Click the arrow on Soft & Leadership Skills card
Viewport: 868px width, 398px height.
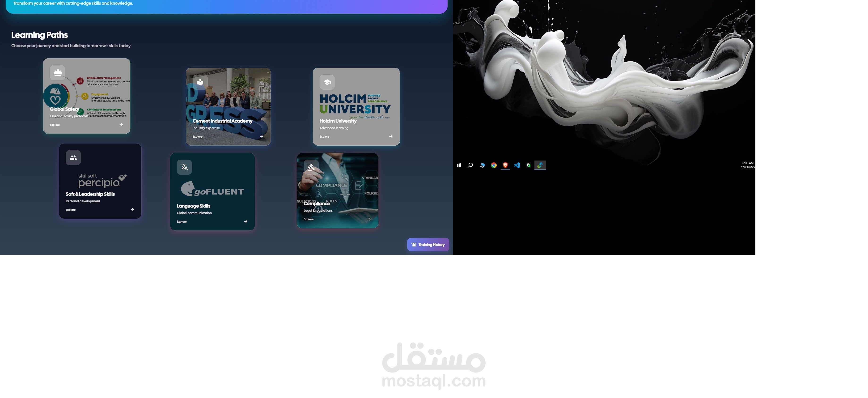[x=132, y=210]
